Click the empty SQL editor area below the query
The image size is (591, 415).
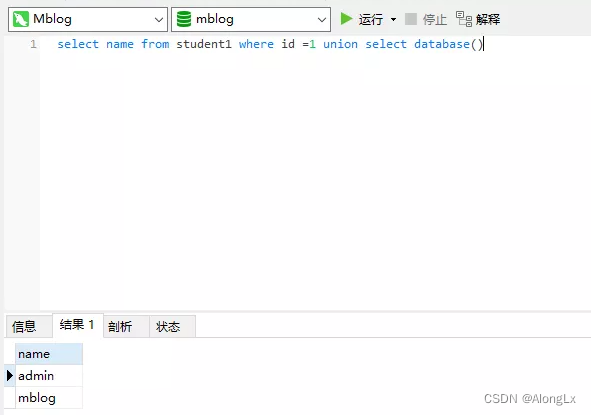pyautogui.click(x=315, y=181)
